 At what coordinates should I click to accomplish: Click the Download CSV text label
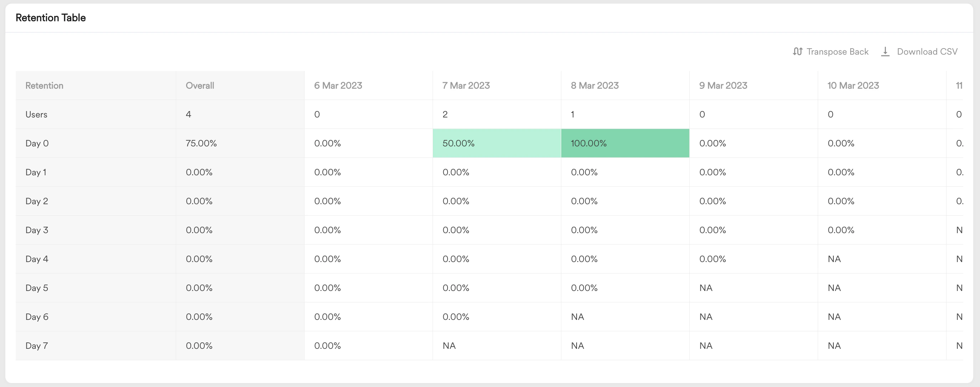click(x=927, y=51)
